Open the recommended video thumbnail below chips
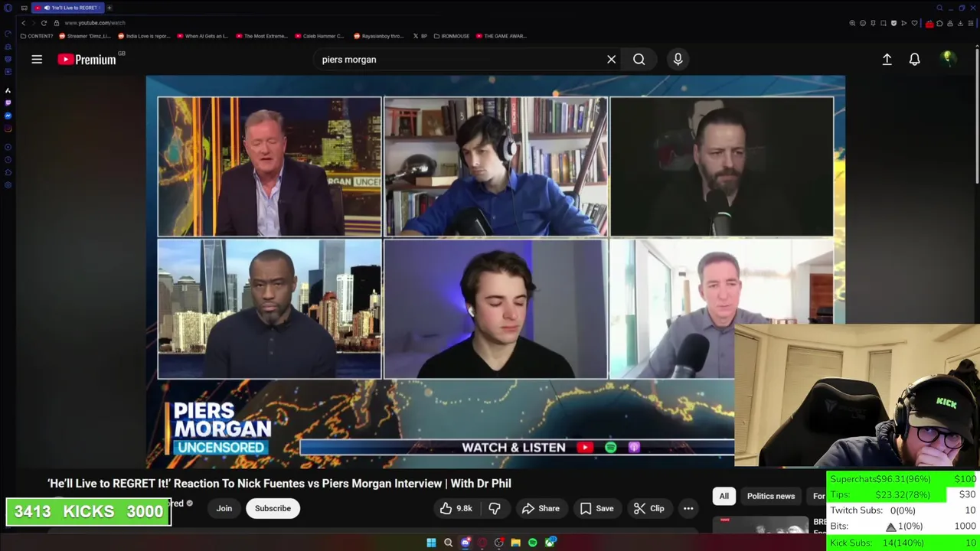The width and height of the screenshot is (980, 551). [x=760, y=525]
